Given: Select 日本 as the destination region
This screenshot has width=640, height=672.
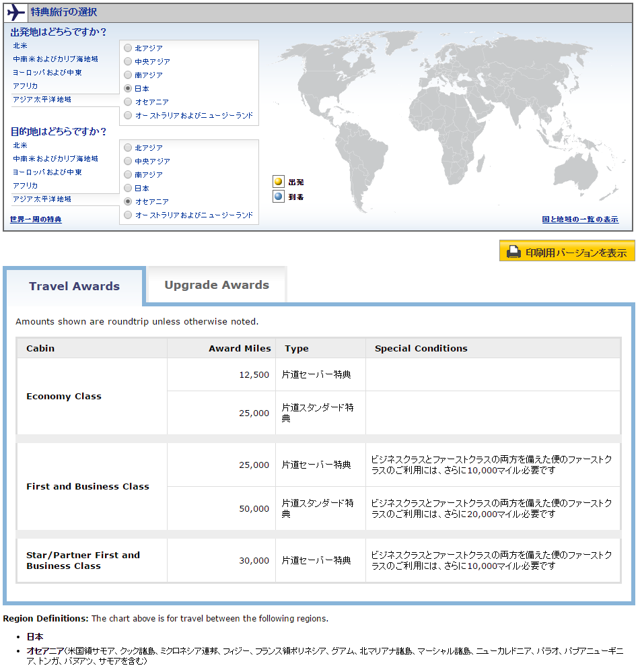Looking at the screenshot, I should [x=128, y=188].
